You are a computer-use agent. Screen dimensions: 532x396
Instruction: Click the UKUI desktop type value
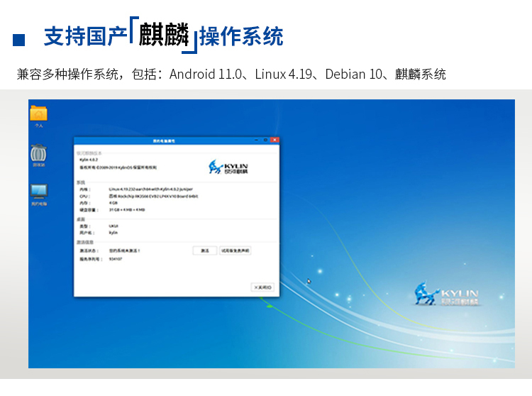click(x=113, y=226)
